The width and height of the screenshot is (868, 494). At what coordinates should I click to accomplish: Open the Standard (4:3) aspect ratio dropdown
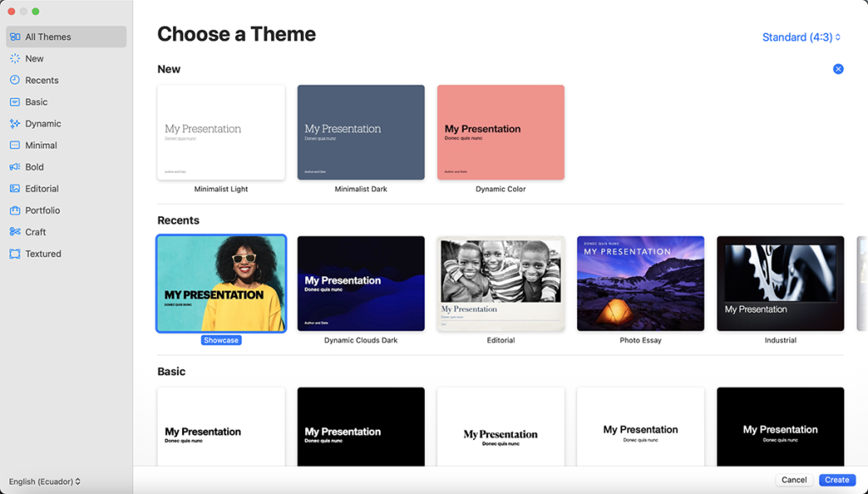(x=801, y=37)
